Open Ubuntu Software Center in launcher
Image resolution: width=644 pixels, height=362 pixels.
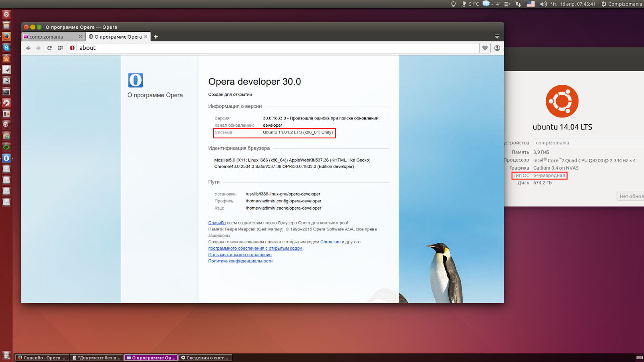pos(6,59)
